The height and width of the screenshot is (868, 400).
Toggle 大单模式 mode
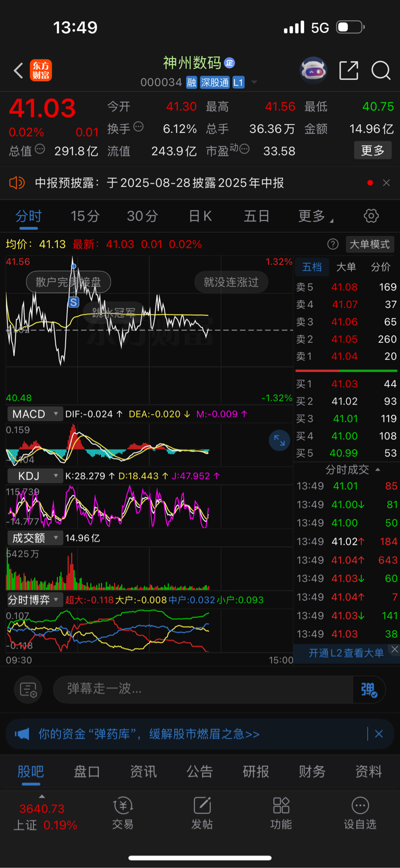tap(369, 244)
